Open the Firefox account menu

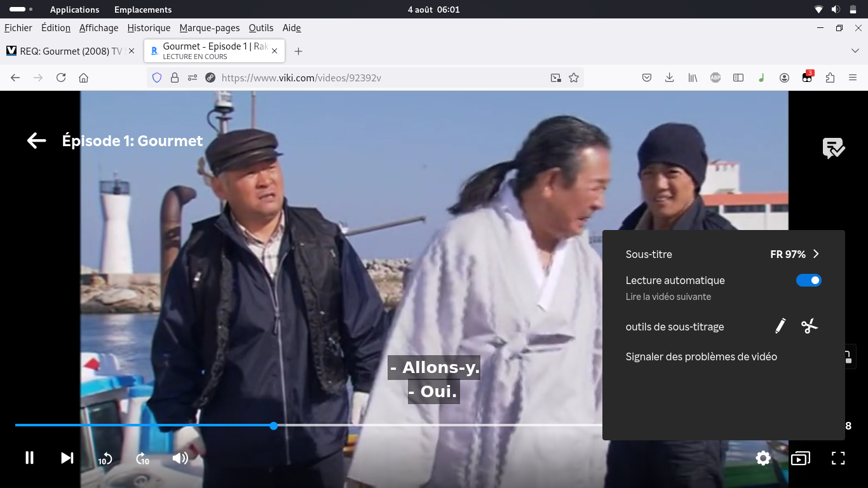pos(784,78)
